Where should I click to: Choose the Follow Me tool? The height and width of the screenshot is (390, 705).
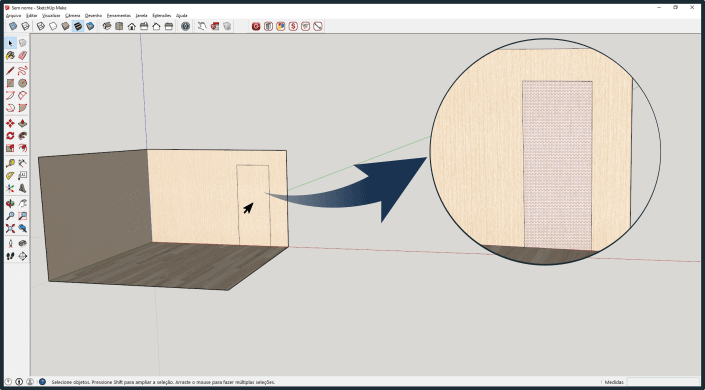22,135
